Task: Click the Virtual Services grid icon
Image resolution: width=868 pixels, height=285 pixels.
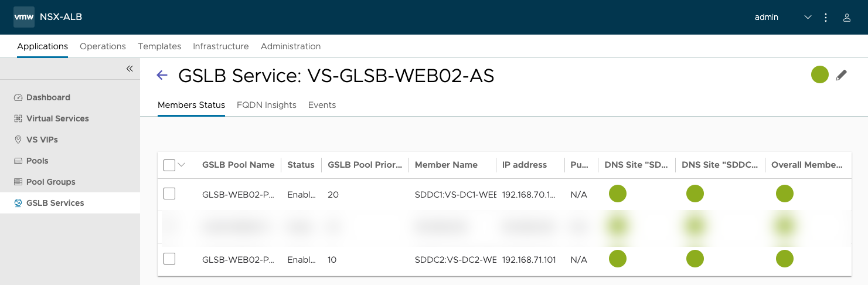Action: click(18, 118)
